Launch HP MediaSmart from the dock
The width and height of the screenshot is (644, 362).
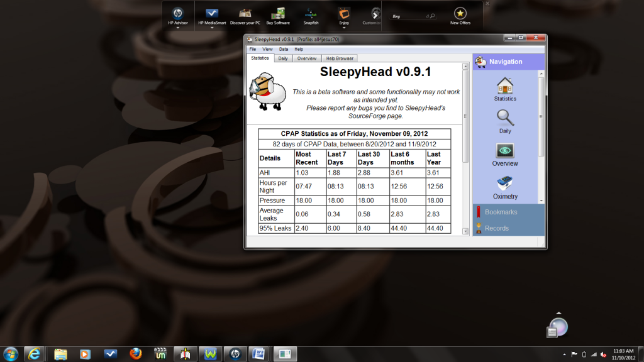point(212,14)
